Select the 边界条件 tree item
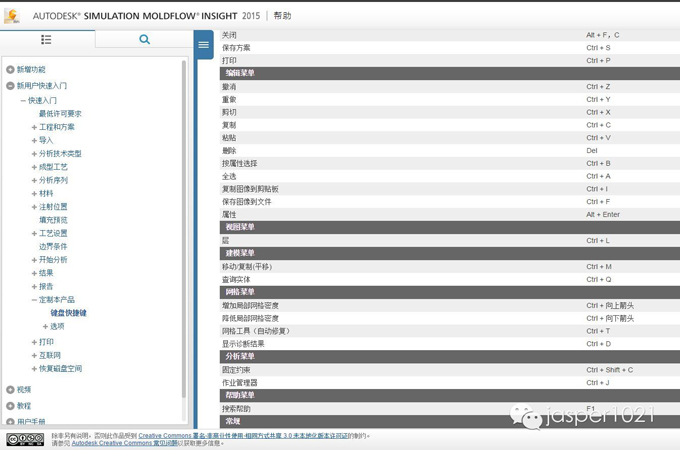 pyautogui.click(x=53, y=247)
